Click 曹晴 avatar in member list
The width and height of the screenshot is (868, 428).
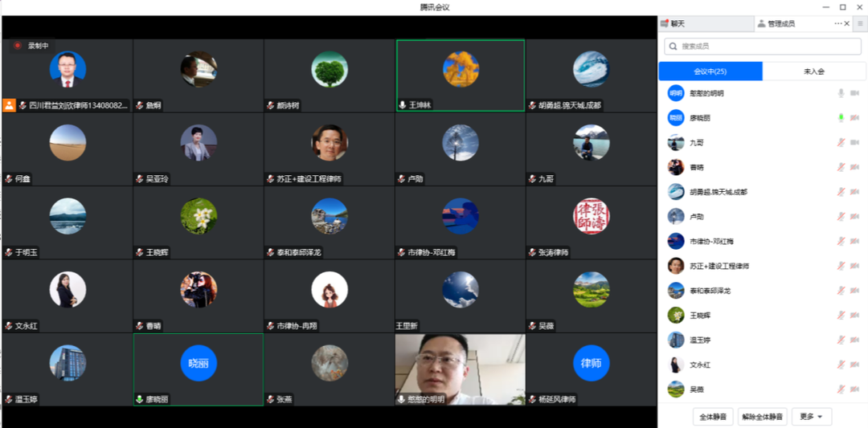676,167
